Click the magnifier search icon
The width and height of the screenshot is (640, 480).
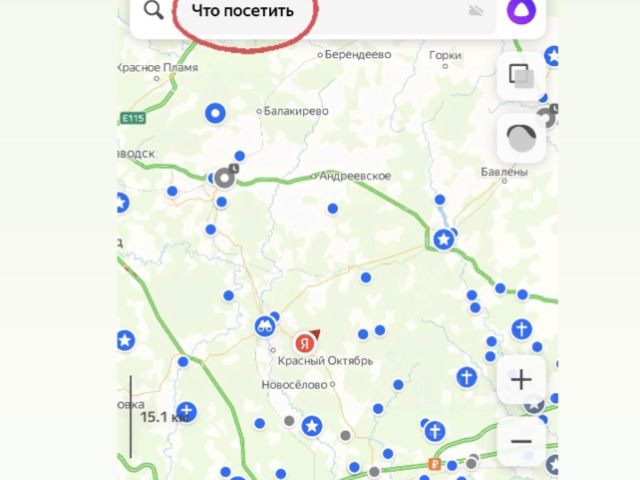click(154, 11)
